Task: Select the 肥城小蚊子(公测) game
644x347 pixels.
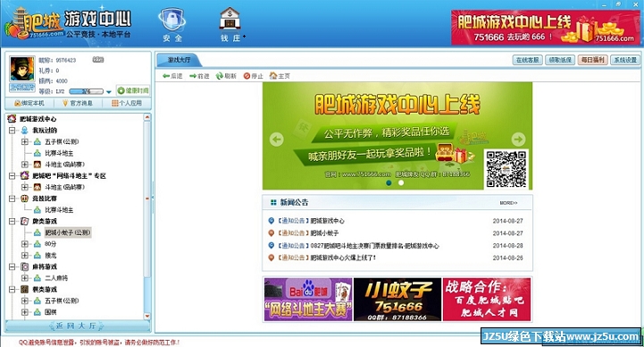Action: tap(68, 233)
